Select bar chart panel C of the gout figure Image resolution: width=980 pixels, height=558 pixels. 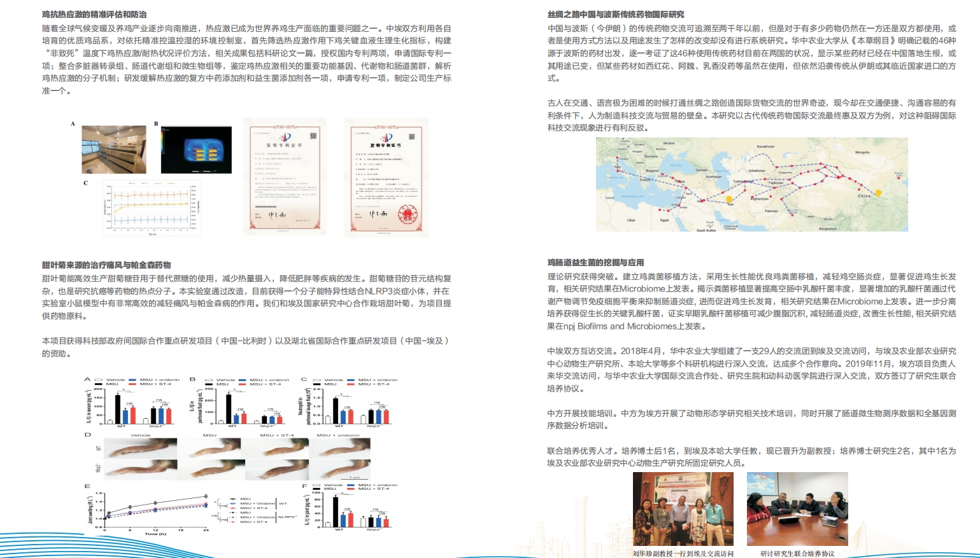(x=350, y=403)
